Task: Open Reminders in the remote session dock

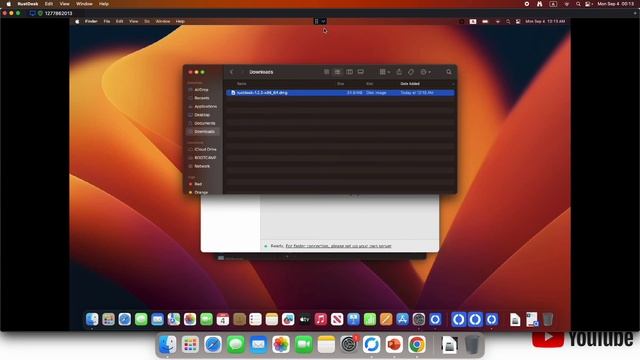Action: pyautogui.click(x=256, y=319)
